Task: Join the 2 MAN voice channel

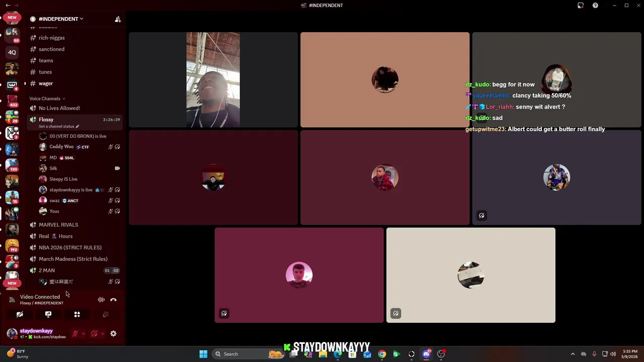Action: coord(74,270)
